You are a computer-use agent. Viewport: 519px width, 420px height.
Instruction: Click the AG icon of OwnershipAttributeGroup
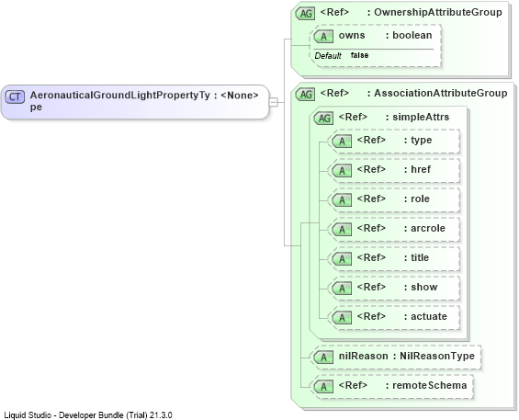coord(305,14)
